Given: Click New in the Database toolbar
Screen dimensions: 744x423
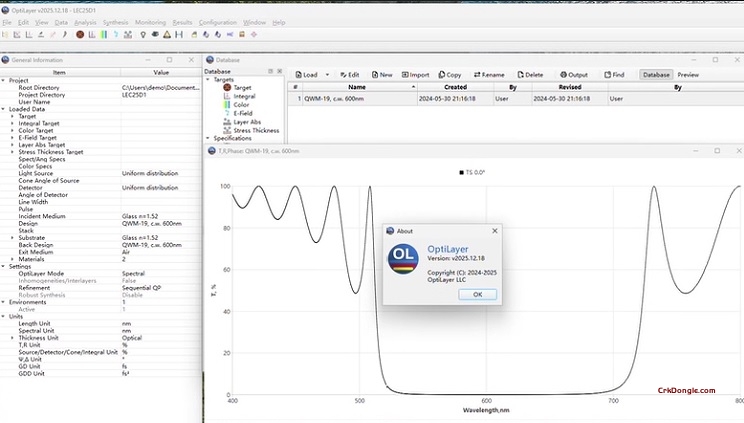Looking at the screenshot, I should click(382, 75).
